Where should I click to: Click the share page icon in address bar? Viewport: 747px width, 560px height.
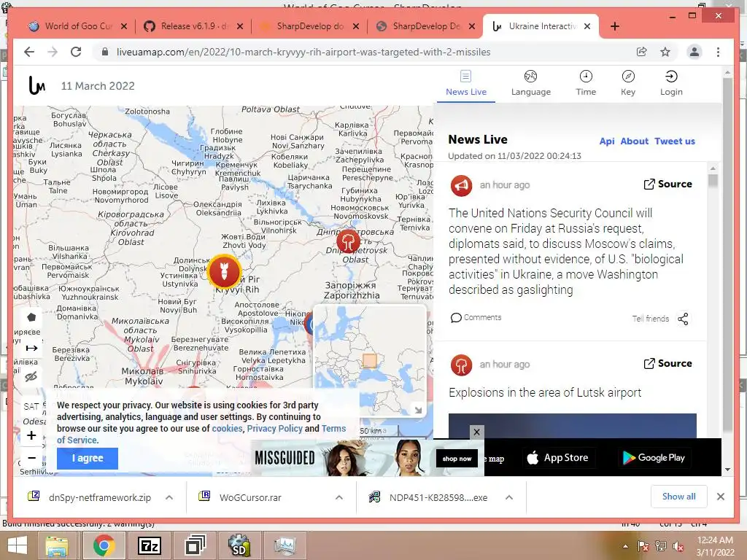tap(642, 52)
